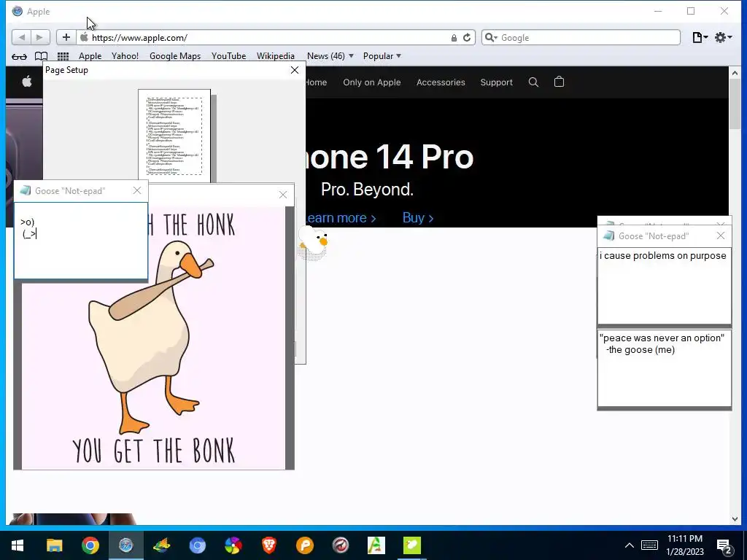Open the Wikipedia bookmark

pyautogui.click(x=275, y=56)
